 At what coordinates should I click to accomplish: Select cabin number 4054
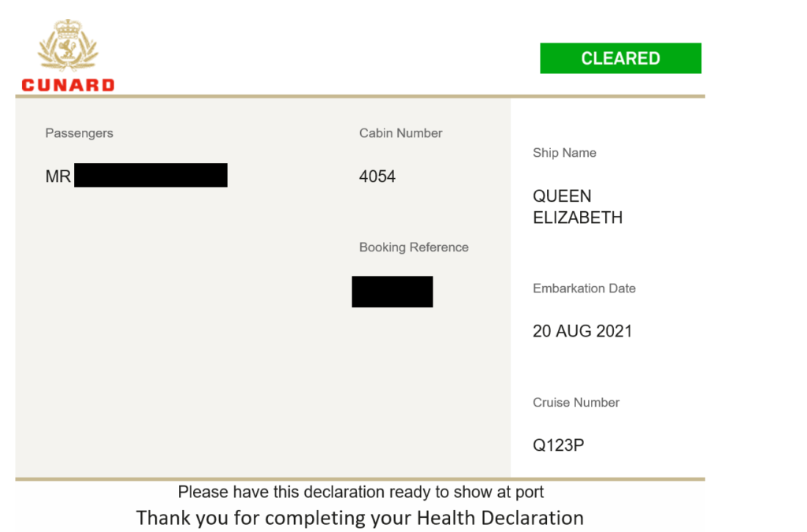377,177
